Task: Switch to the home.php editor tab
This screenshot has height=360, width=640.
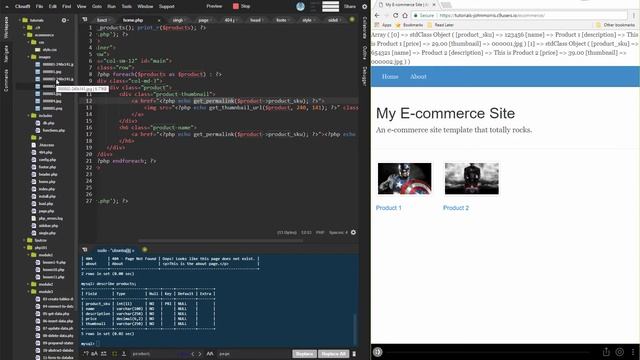Action: tap(133, 20)
